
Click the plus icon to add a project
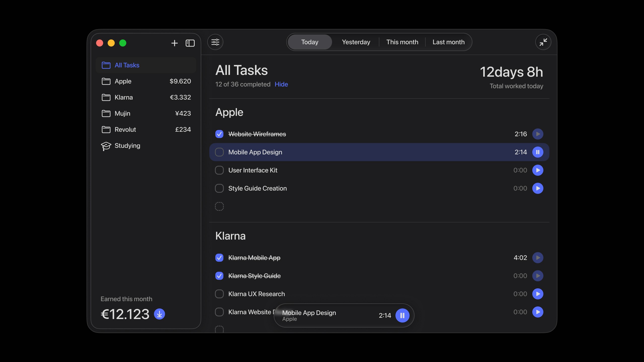coord(174,43)
